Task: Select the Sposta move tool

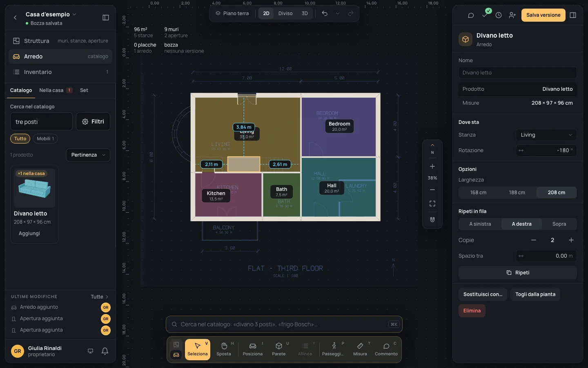Action: (x=224, y=350)
